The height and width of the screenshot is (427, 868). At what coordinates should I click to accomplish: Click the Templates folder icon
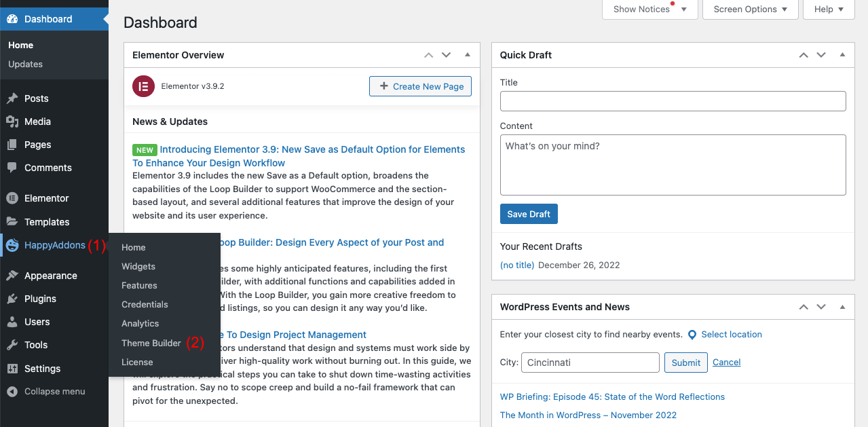point(12,221)
